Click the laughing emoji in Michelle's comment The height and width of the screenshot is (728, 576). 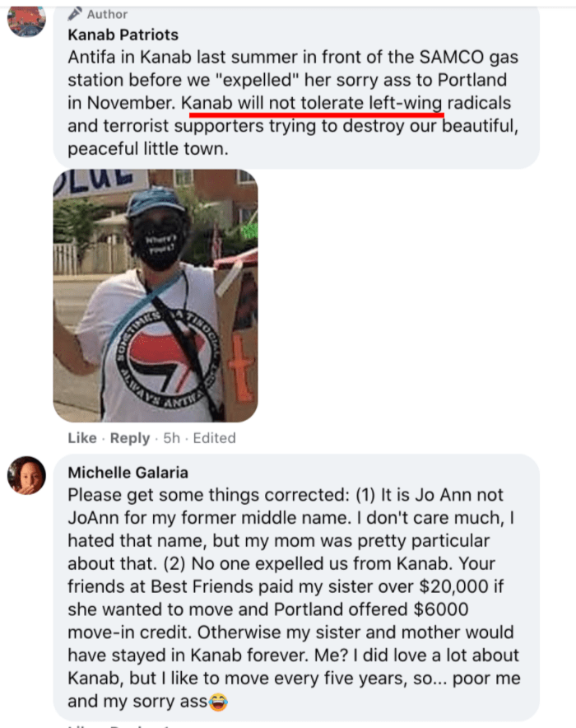[218, 703]
